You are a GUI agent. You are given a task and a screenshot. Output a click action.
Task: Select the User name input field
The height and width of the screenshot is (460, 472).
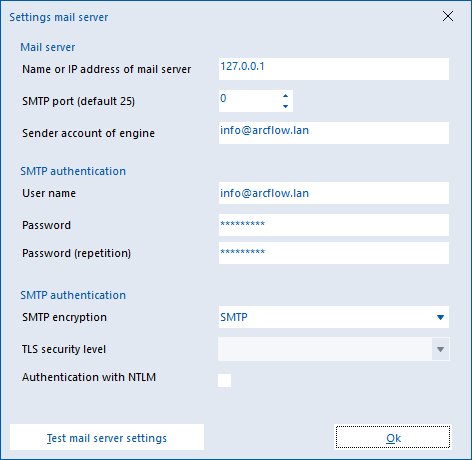(x=334, y=193)
